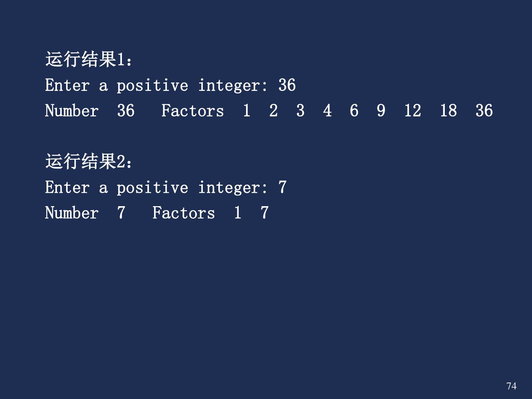The height and width of the screenshot is (399, 532).
Task: Click factor 3 in the first result
Action: tap(300, 111)
